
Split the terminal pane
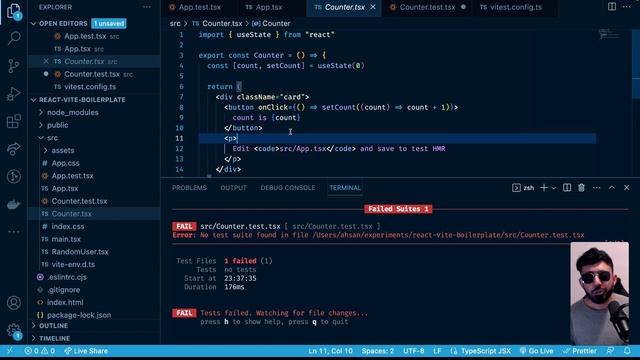coord(567,188)
